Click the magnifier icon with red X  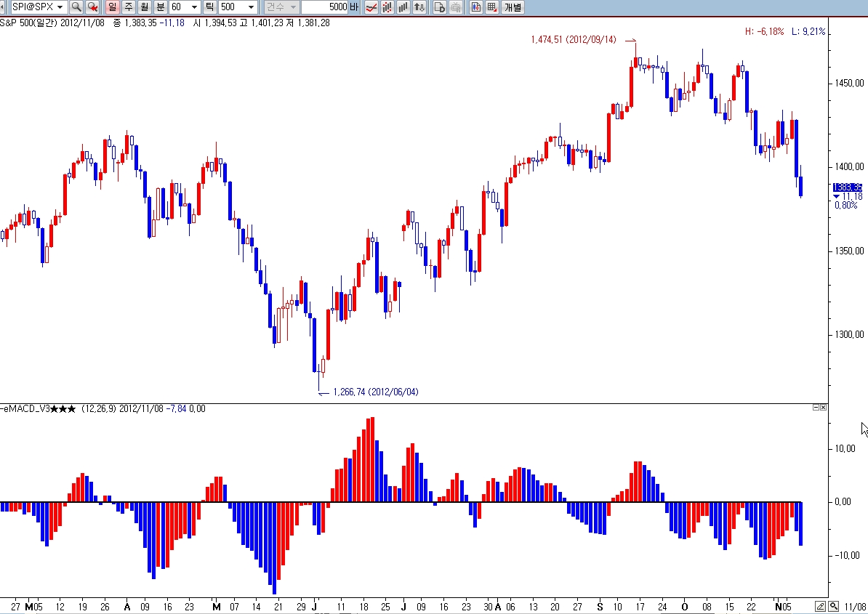click(x=92, y=7)
